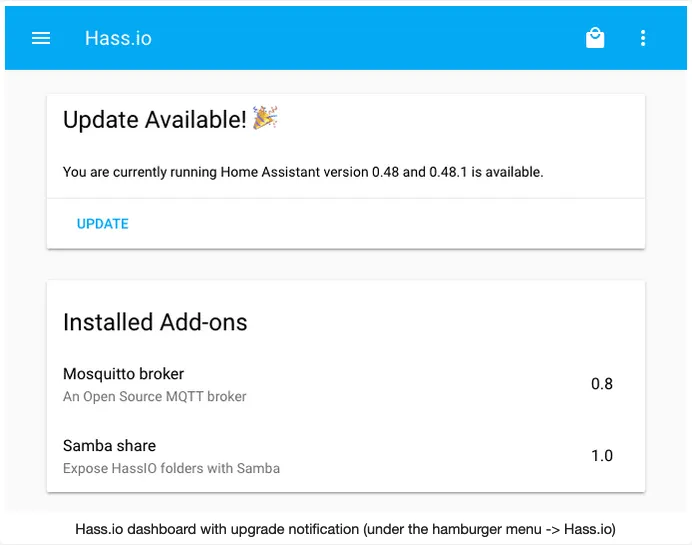Open the Samba share add-on
Screen dimensions: 692x545
(x=346, y=456)
